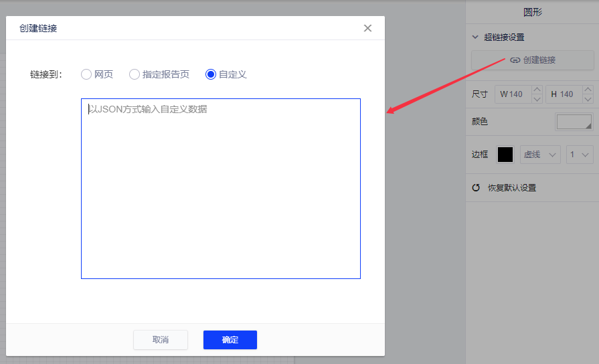The image size is (599, 364).
Task: Select the 网页 radio option
Action: pyautogui.click(x=86, y=74)
